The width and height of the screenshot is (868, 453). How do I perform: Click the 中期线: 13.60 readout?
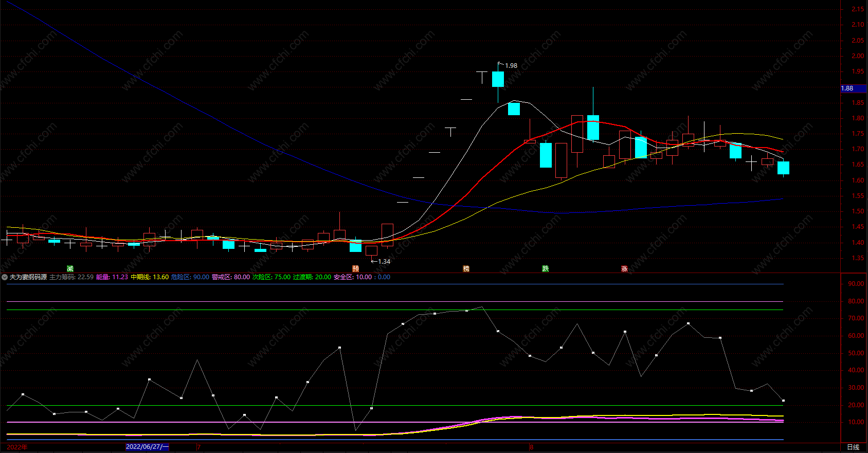click(x=150, y=277)
